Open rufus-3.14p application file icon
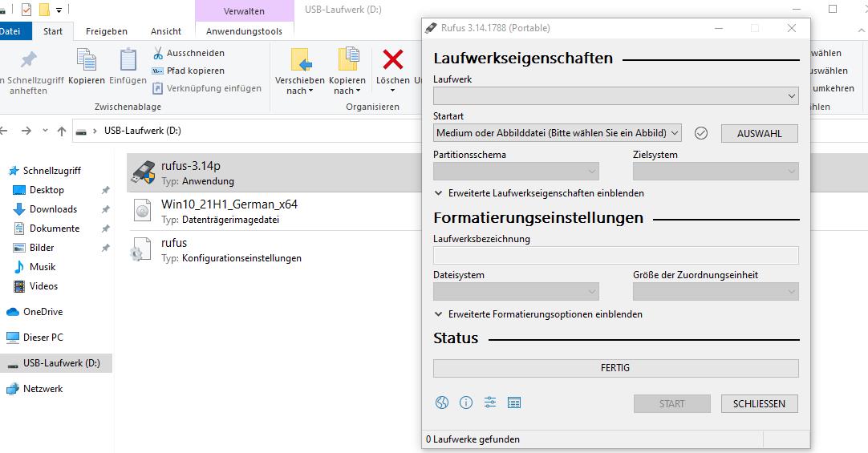 [143, 172]
